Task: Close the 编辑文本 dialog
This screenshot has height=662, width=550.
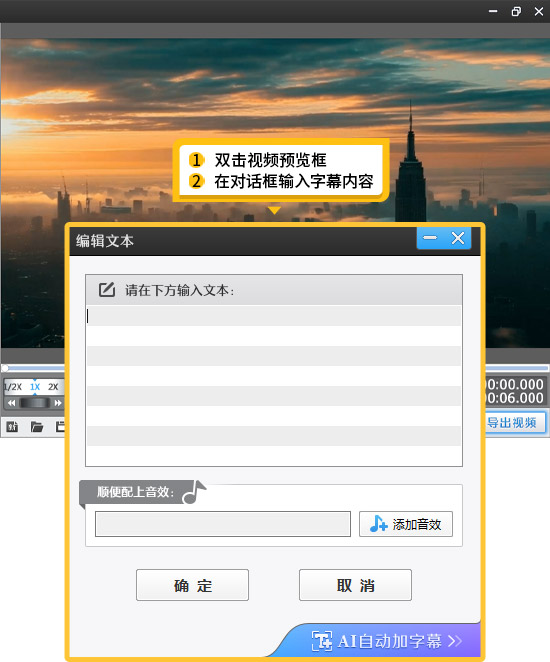Action: (x=458, y=238)
